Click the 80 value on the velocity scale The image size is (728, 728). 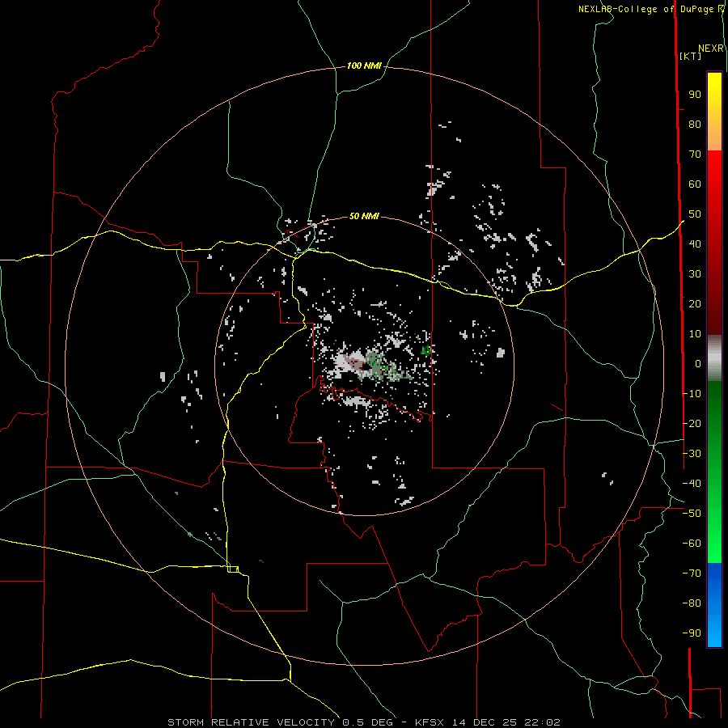pos(695,125)
